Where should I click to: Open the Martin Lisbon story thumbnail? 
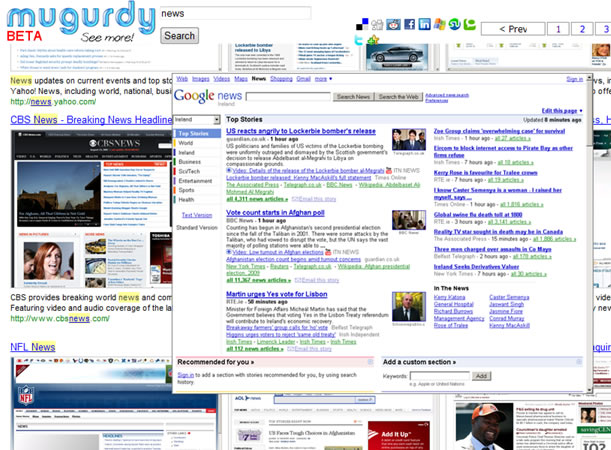pyautogui.click(x=409, y=307)
